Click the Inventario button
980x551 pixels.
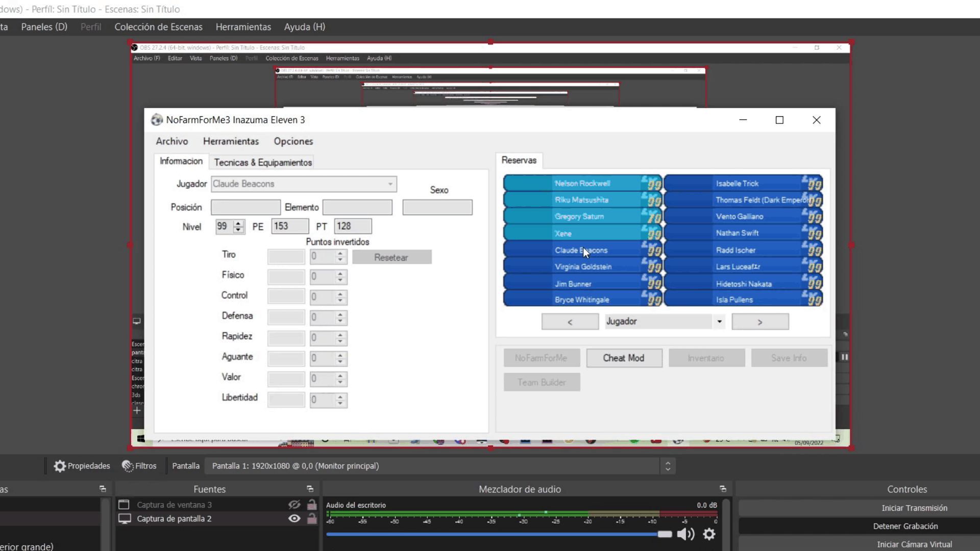(706, 358)
